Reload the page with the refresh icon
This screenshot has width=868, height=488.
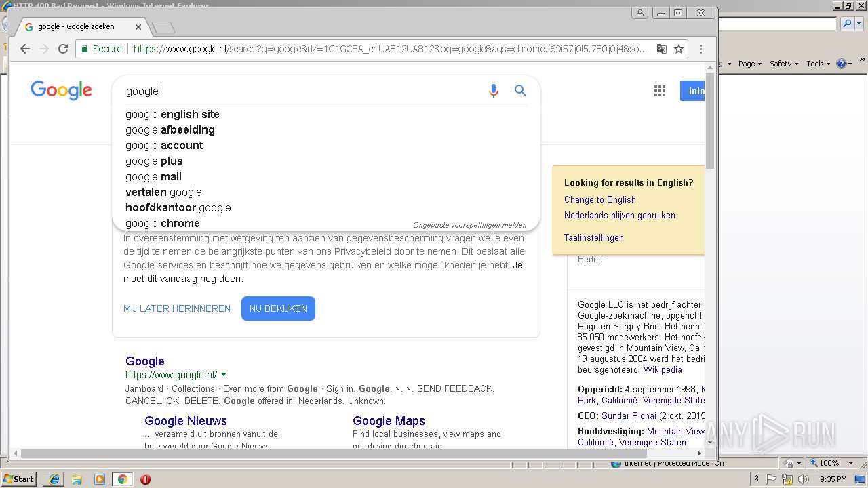pos(63,49)
